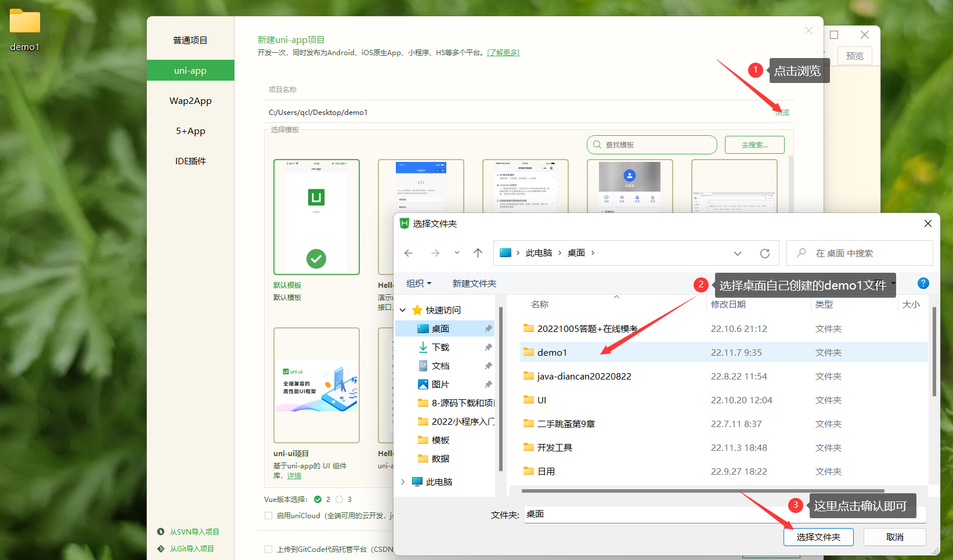The height and width of the screenshot is (560, 953).
Task: Open the 组织 dropdown menu
Action: coord(419,283)
